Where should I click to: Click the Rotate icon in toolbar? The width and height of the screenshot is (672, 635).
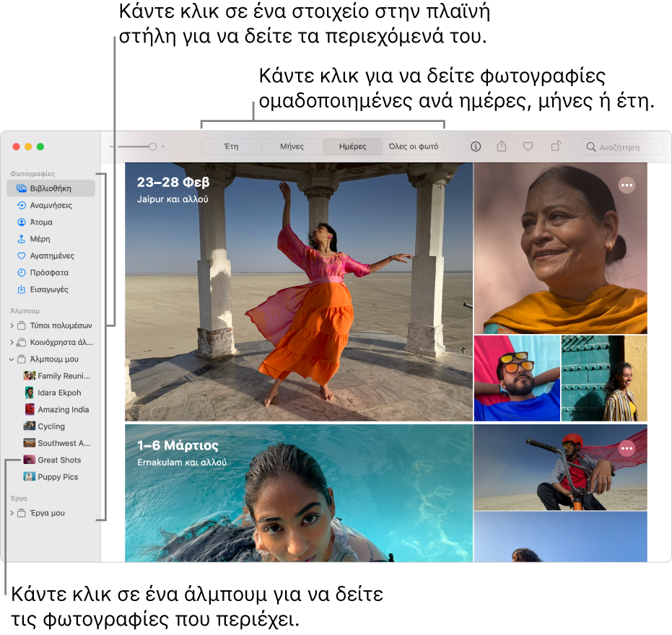(x=556, y=146)
